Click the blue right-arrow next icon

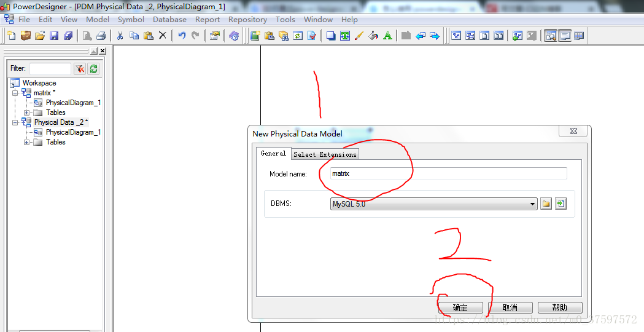pos(435,36)
